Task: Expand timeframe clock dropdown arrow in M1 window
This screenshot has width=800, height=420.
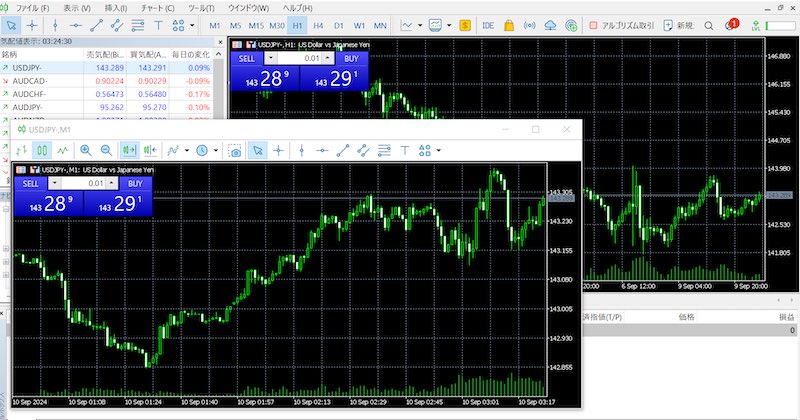Action: point(216,151)
